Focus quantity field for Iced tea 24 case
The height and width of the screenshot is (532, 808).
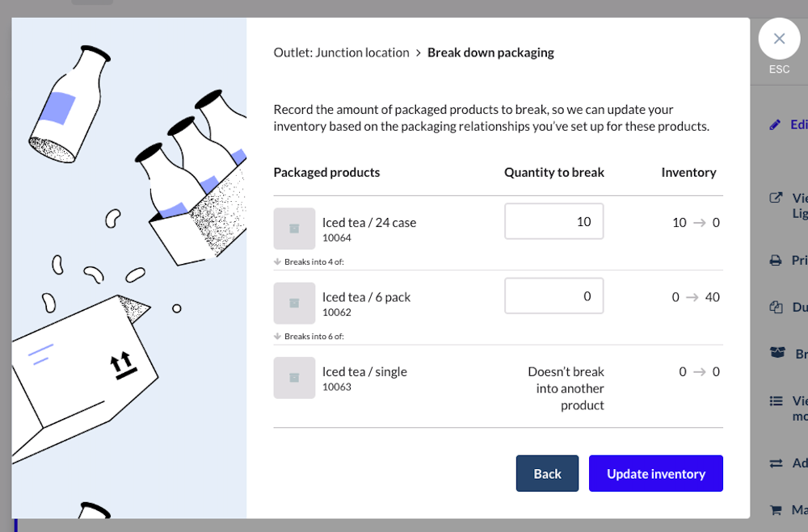pyautogui.click(x=553, y=221)
